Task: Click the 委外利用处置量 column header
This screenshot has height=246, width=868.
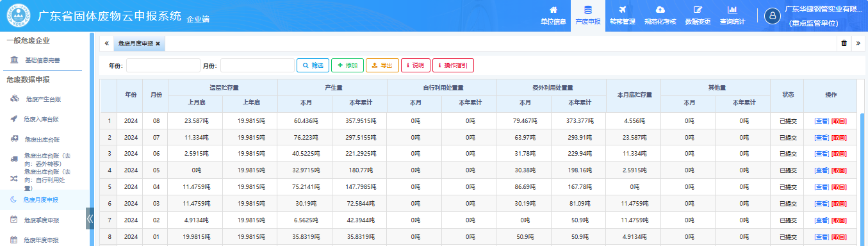Action: coord(552,87)
